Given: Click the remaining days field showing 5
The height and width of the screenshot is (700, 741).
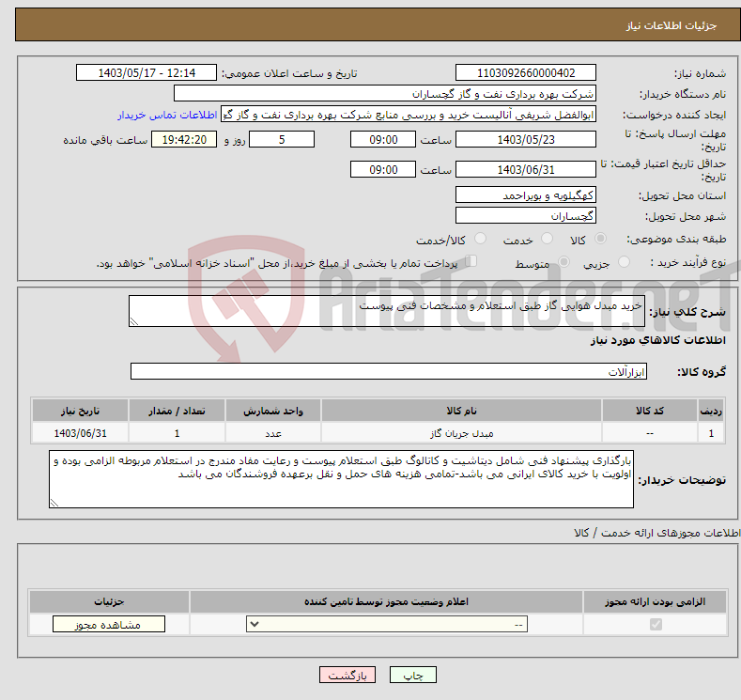Looking at the screenshot, I should [x=282, y=139].
